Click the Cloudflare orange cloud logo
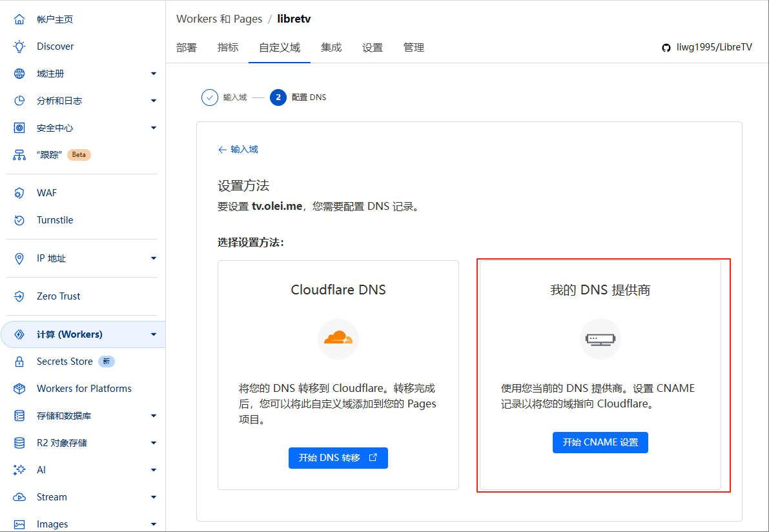 point(338,338)
